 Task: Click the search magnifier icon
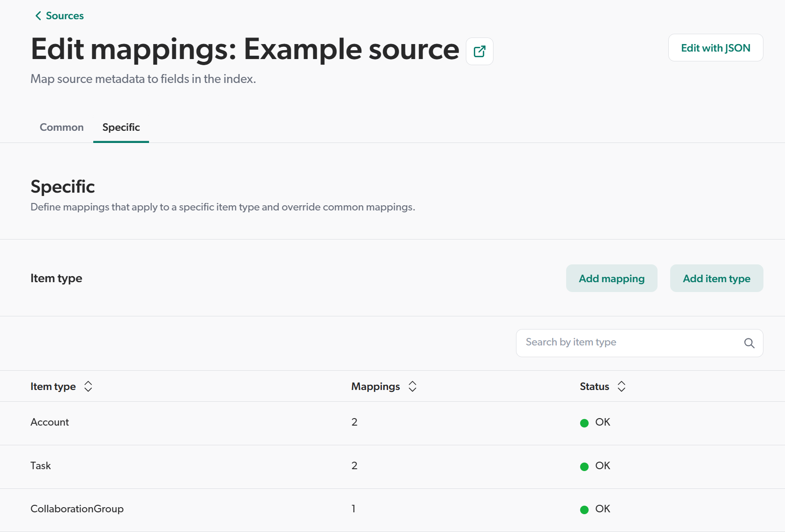coord(749,343)
